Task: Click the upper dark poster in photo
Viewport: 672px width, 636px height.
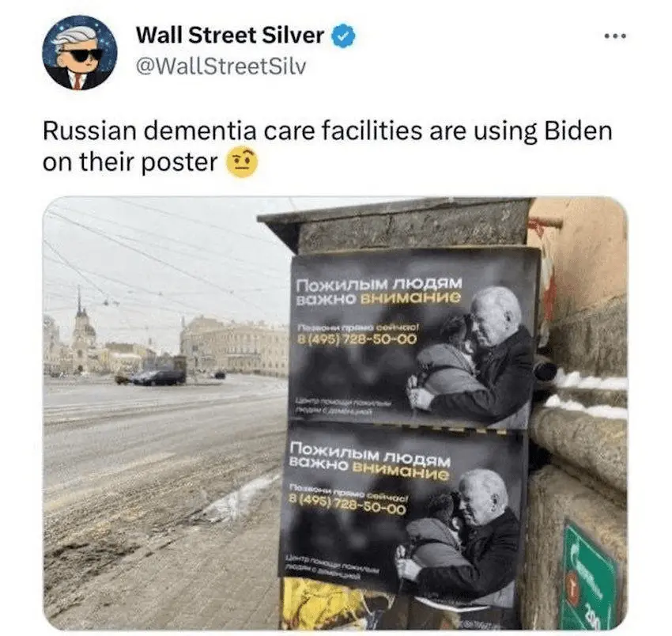Action: 412,337
